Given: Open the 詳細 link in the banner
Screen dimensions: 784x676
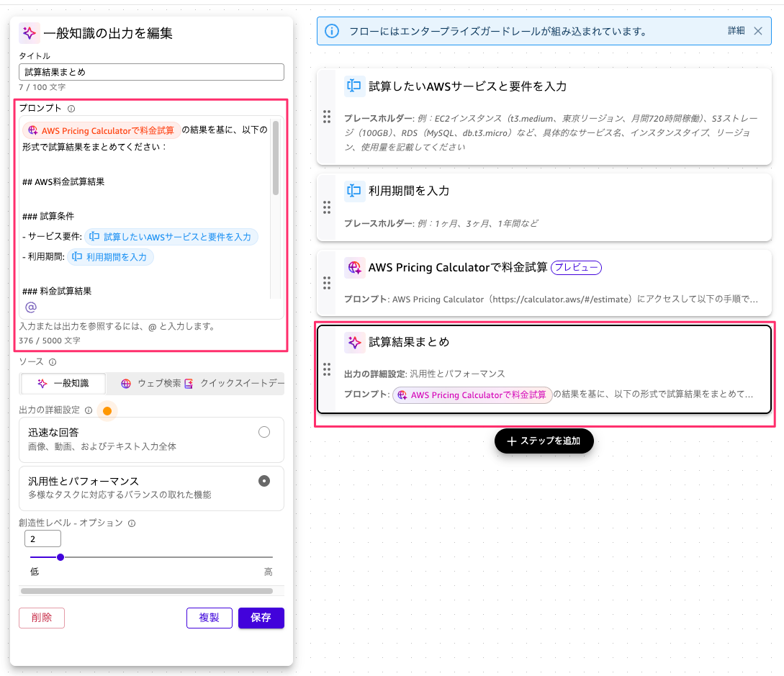Looking at the screenshot, I should point(736,31).
